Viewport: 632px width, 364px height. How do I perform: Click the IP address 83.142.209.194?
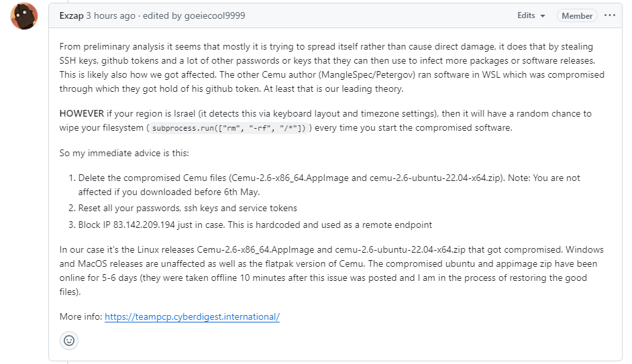144,225
